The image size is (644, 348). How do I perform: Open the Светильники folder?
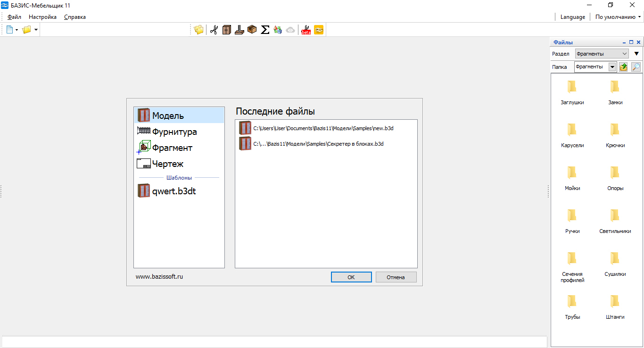pos(615,222)
